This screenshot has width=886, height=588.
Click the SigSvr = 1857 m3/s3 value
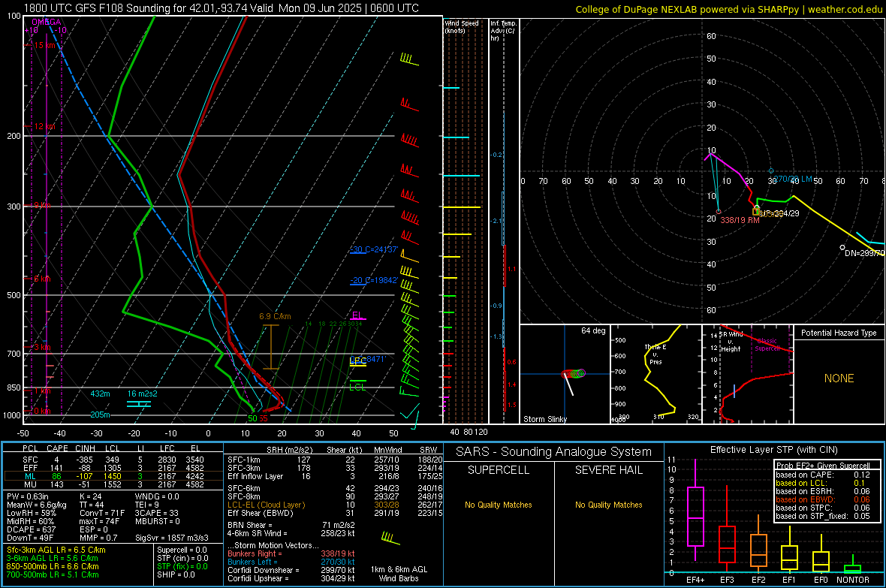click(172, 538)
